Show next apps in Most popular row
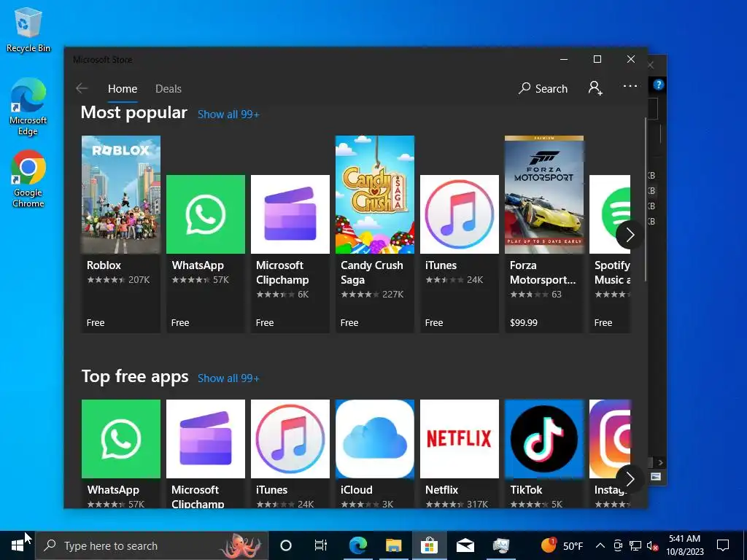Screen dimensions: 747x560 point(630,234)
